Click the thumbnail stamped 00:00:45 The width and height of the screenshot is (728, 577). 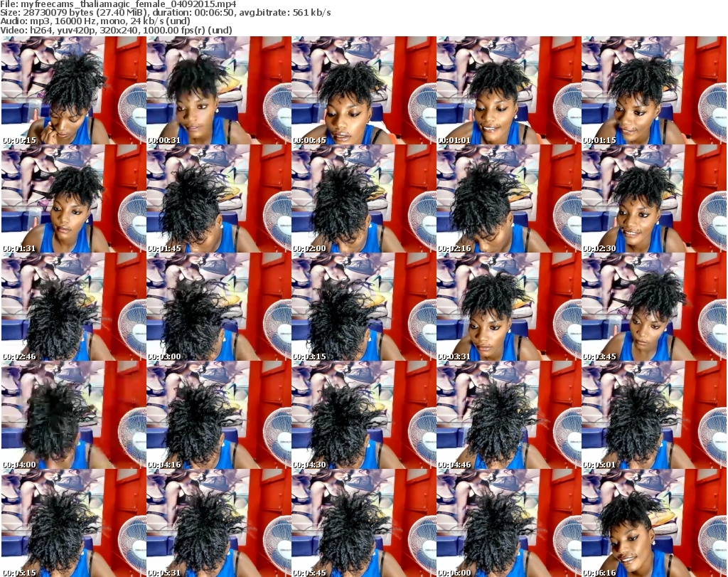tap(364, 90)
